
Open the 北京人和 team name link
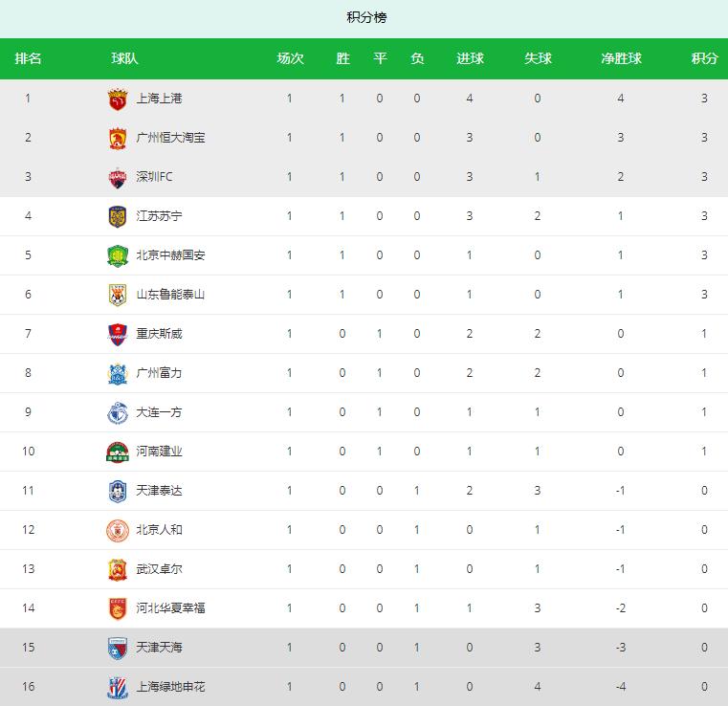[159, 530]
